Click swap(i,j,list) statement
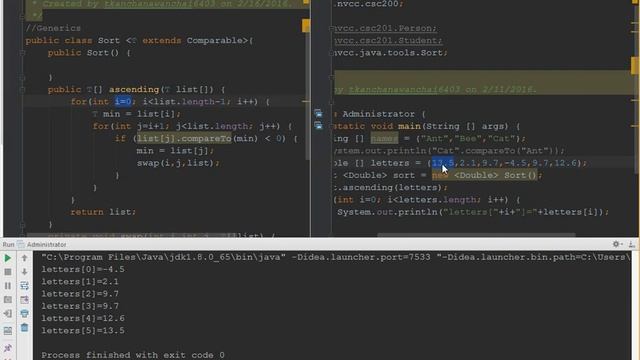The image size is (640, 360). coord(178,163)
